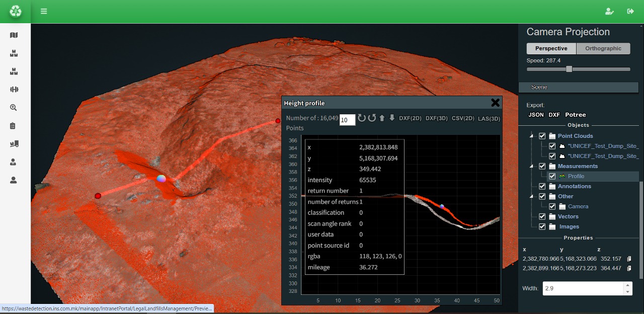This screenshot has width=644, height=314.
Task: Click the colored sphere marker on the terrain
Action: (x=161, y=179)
